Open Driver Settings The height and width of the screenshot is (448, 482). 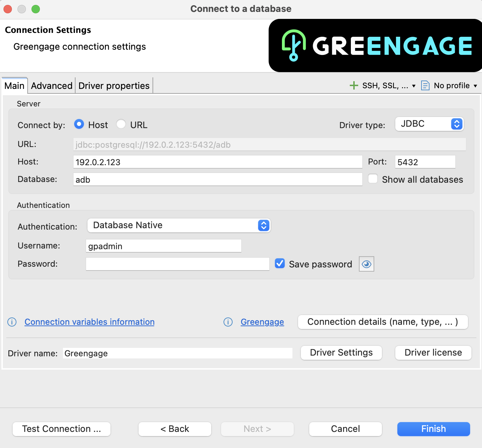point(341,352)
